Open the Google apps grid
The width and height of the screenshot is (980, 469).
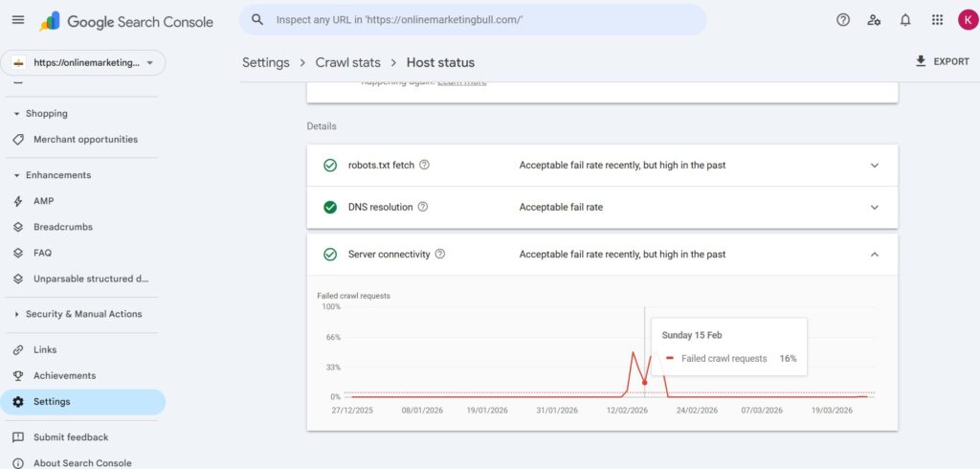tap(937, 20)
